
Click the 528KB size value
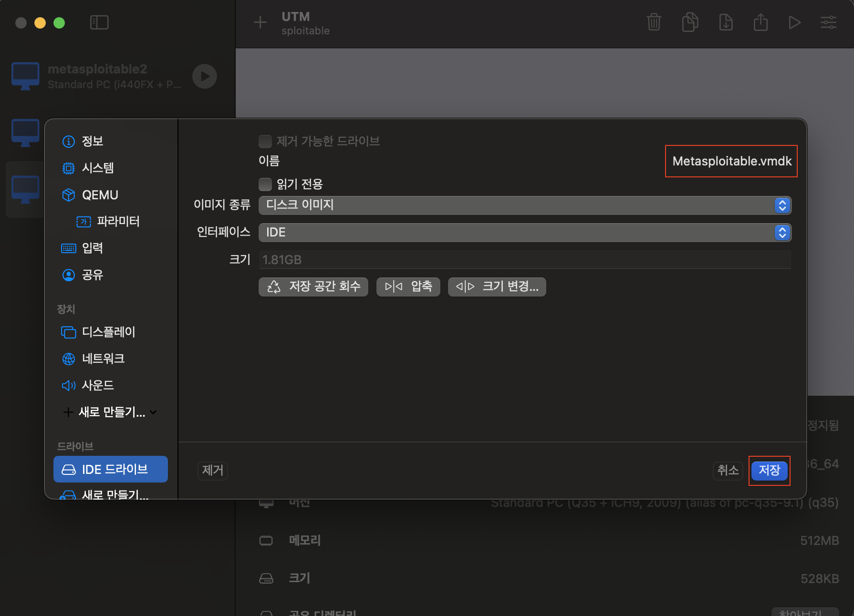(819, 579)
